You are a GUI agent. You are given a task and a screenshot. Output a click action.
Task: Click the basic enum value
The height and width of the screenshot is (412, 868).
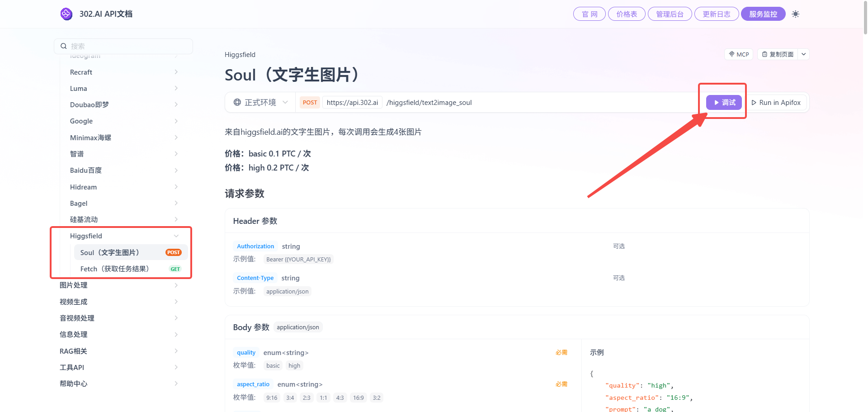pyautogui.click(x=273, y=366)
